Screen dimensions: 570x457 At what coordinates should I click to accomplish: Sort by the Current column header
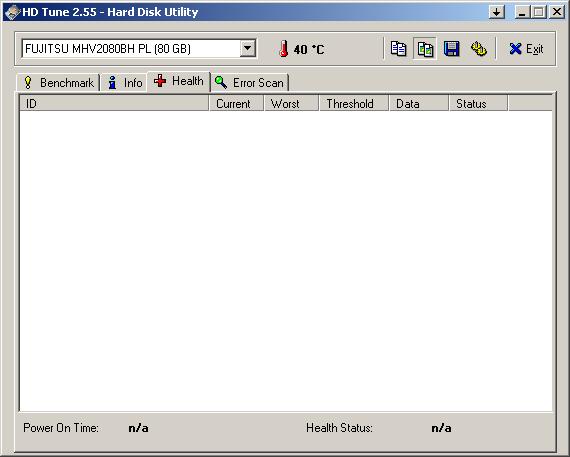click(x=236, y=104)
